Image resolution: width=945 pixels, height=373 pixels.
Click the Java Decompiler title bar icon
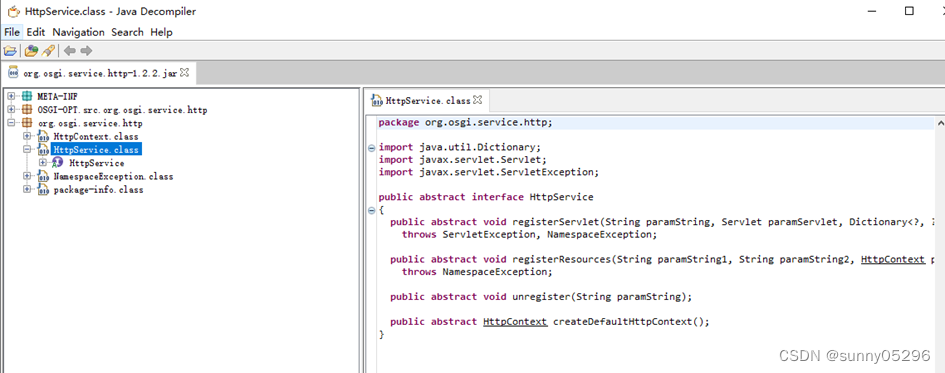pyautogui.click(x=13, y=11)
